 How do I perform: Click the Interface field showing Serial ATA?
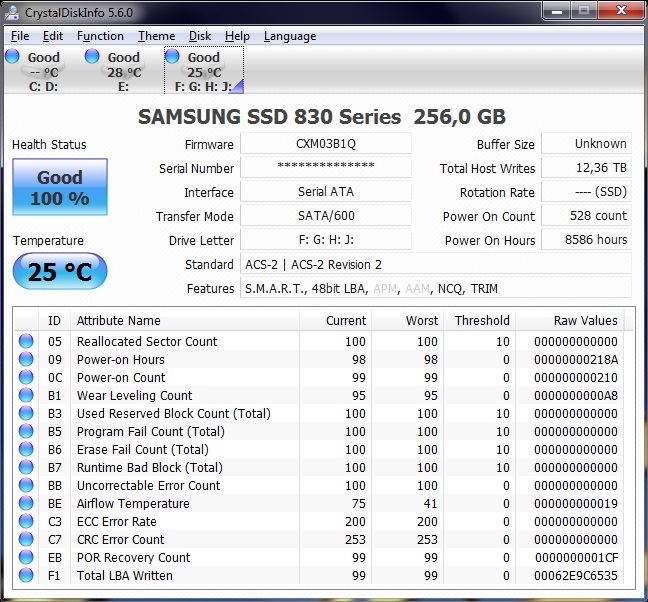(x=326, y=191)
